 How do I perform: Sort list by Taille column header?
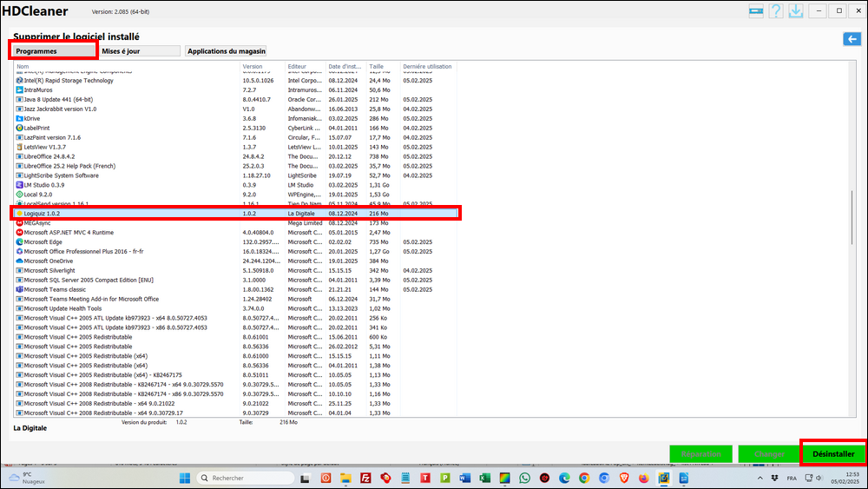[x=383, y=67]
